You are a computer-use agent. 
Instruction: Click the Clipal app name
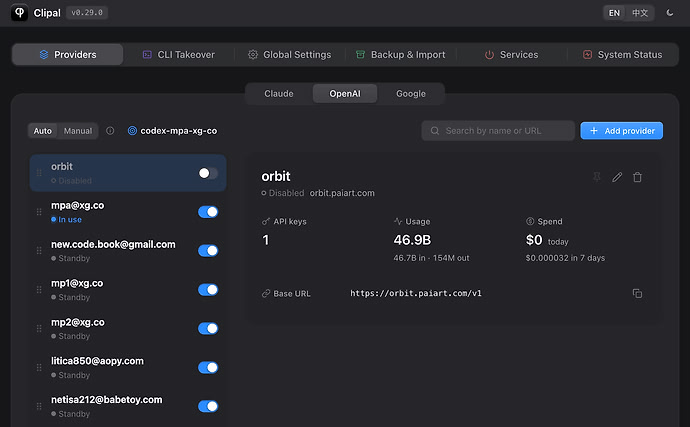[x=47, y=13]
